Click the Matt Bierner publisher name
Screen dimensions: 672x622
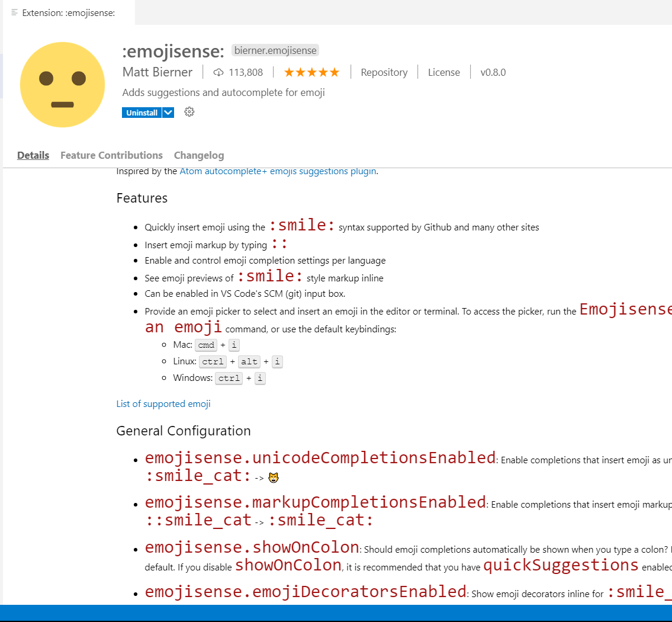click(157, 72)
